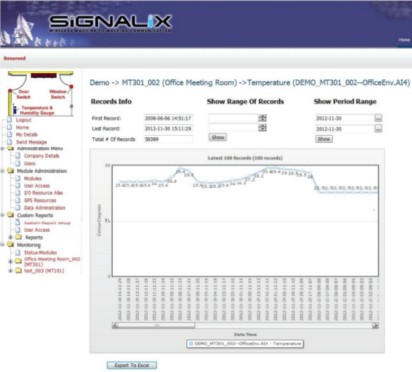This screenshot has width=412, height=372.
Task: Expand the Reports folder node
Action: 11,237
